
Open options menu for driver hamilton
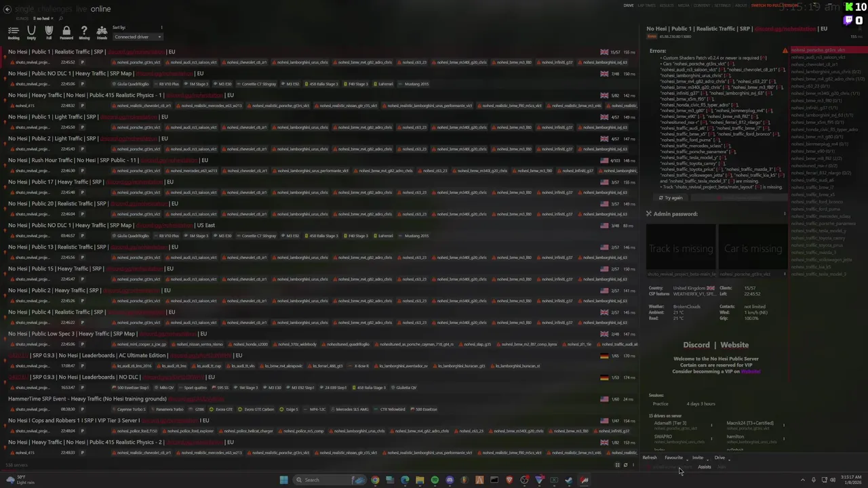pos(784,439)
